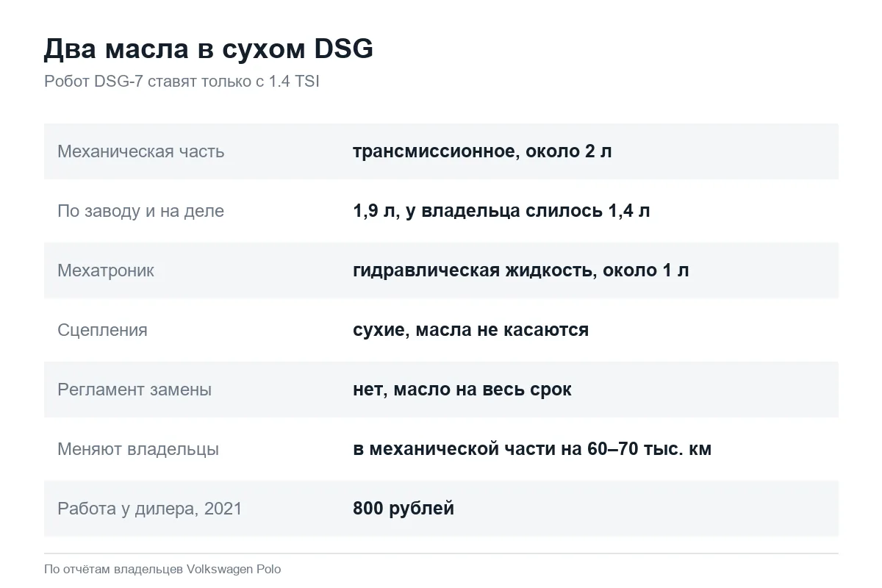882x588 pixels.
Task: Click value "трансмиссионное, около 2 л"
Action: click(482, 151)
